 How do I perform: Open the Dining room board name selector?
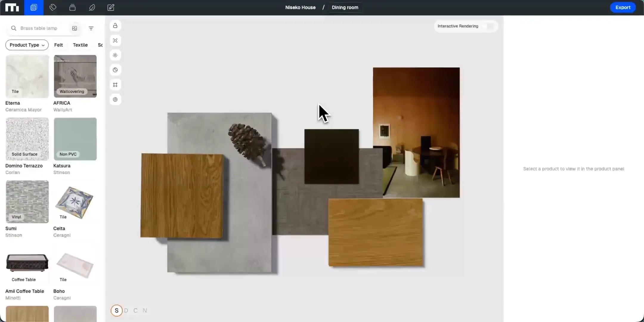[x=345, y=7]
